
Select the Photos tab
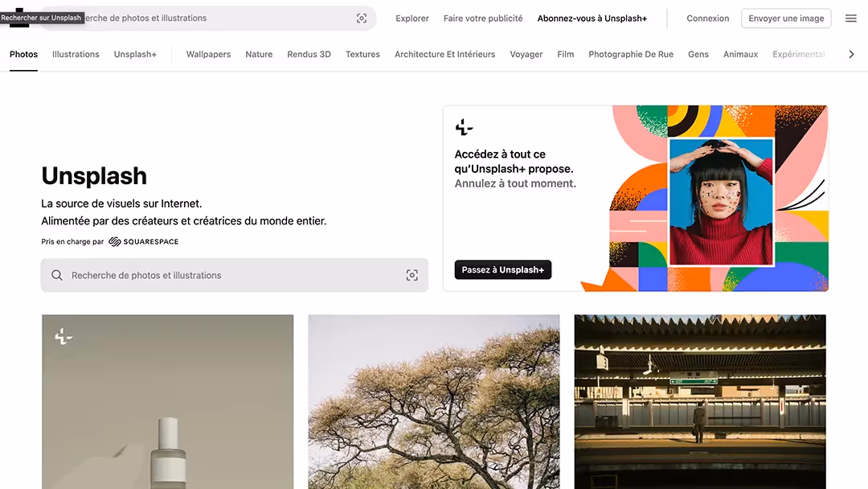24,54
